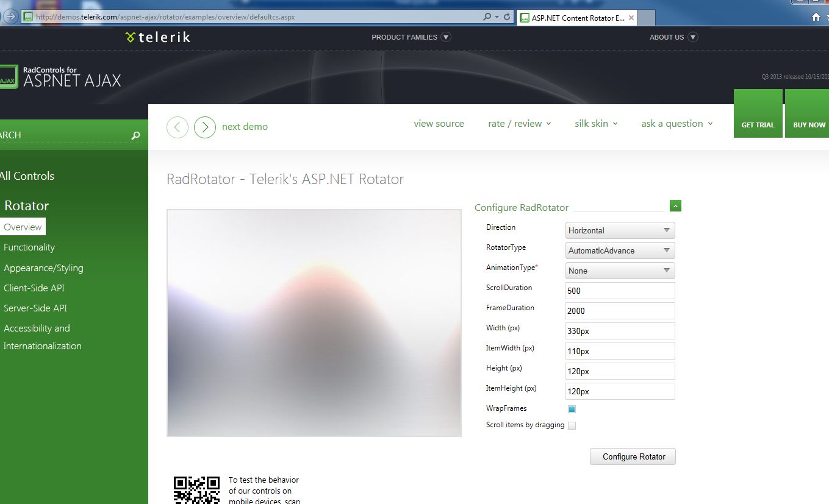Image resolution: width=829 pixels, height=504 pixels.
Task: Click the QR code image
Action: tap(196, 490)
